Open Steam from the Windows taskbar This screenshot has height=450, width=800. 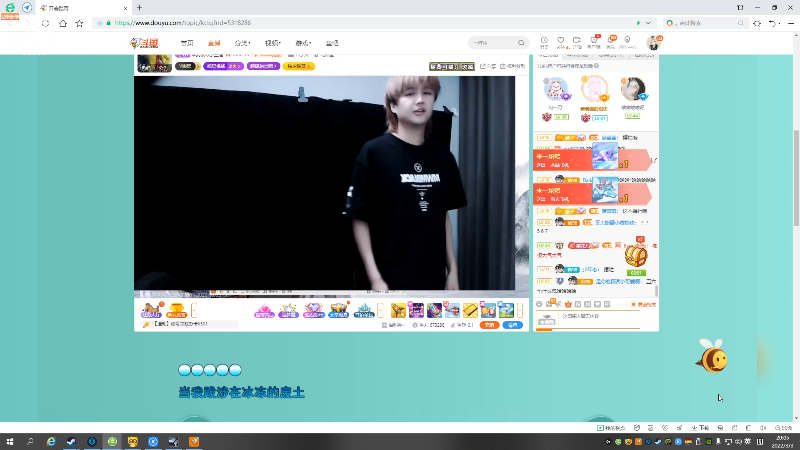pyautogui.click(x=71, y=442)
